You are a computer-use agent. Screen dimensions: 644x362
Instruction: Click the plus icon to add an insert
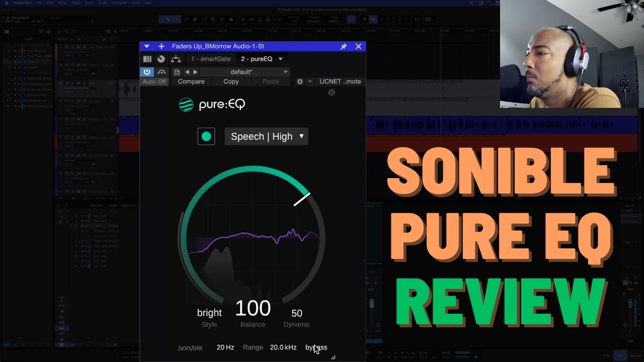[161, 46]
